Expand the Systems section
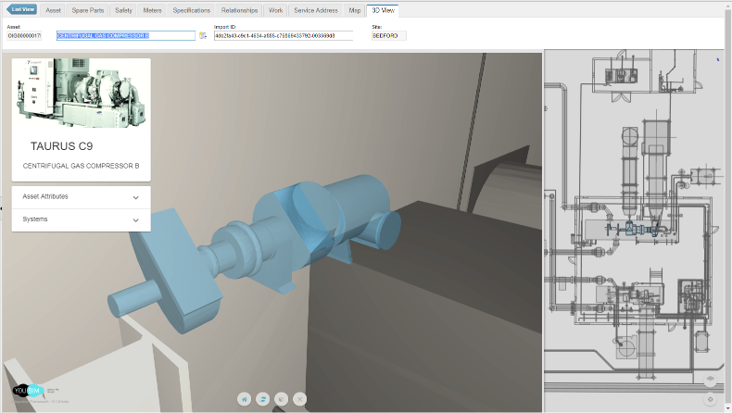The width and height of the screenshot is (732, 413). point(81,220)
